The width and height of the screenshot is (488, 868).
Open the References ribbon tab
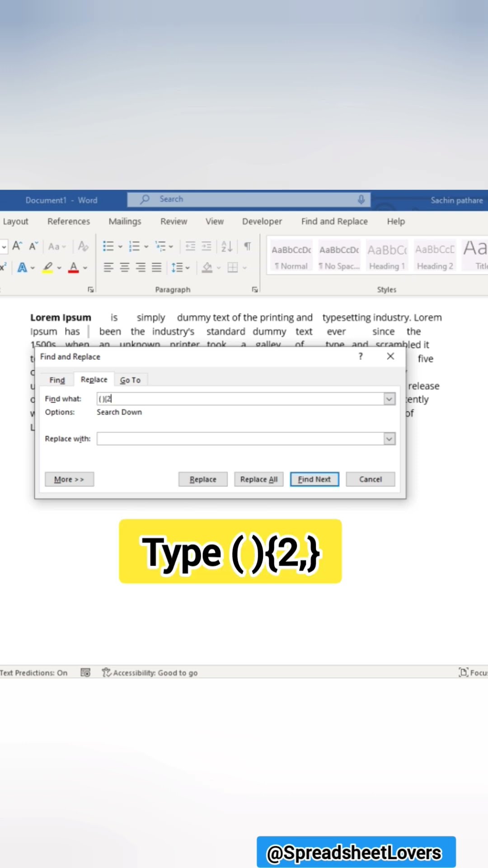[69, 222]
